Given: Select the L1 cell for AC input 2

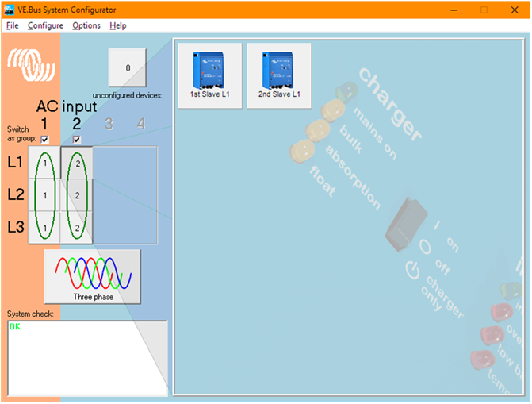Looking at the screenshot, I should click(77, 163).
